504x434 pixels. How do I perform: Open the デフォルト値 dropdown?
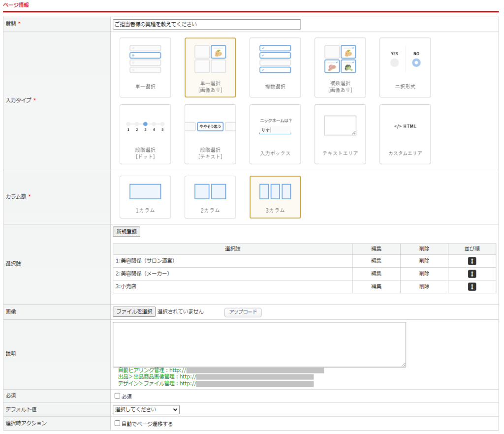coord(146,409)
